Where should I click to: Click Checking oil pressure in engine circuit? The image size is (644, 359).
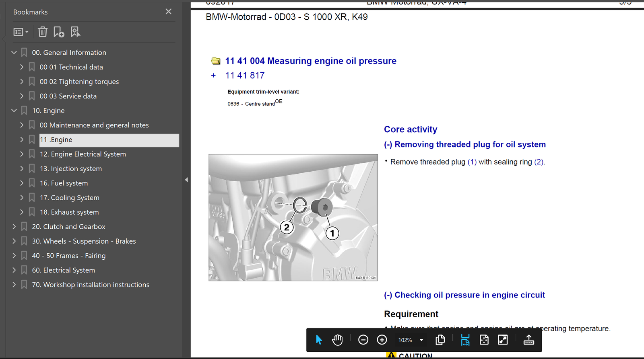pyautogui.click(x=470, y=295)
